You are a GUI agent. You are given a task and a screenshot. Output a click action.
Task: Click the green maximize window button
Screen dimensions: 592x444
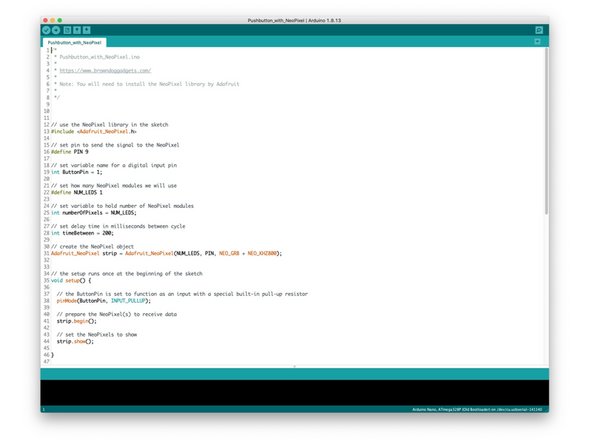[x=60, y=20]
